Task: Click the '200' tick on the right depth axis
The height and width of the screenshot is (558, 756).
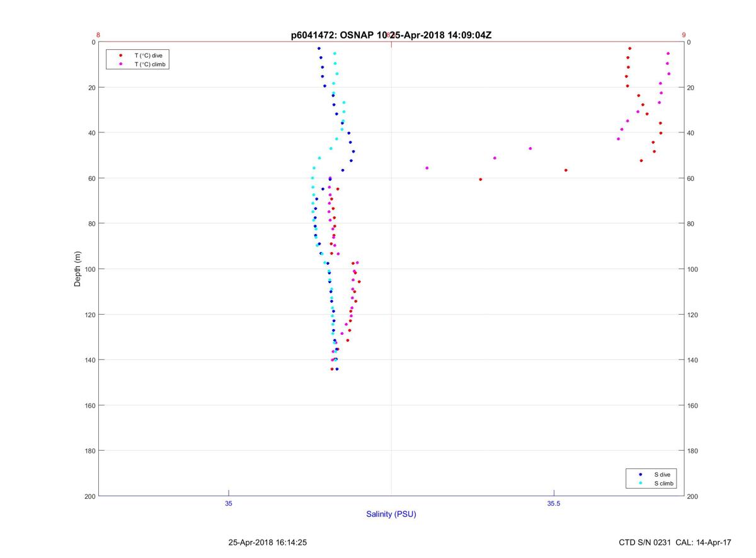Action: coord(692,496)
